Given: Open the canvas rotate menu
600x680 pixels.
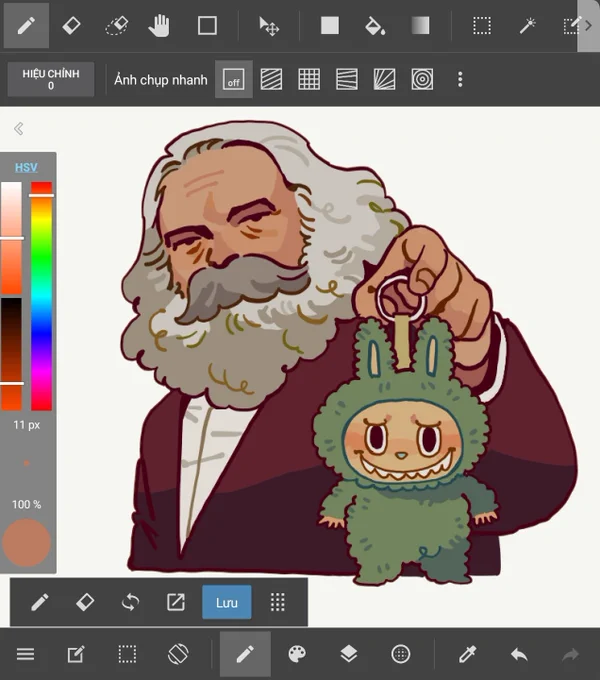Looking at the screenshot, I should 178,654.
